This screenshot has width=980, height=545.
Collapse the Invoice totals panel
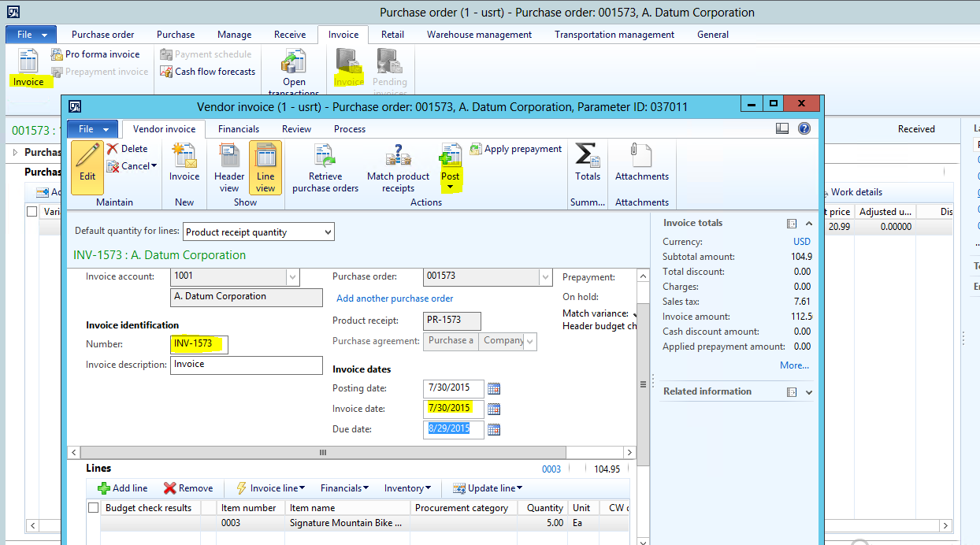pyautogui.click(x=809, y=224)
